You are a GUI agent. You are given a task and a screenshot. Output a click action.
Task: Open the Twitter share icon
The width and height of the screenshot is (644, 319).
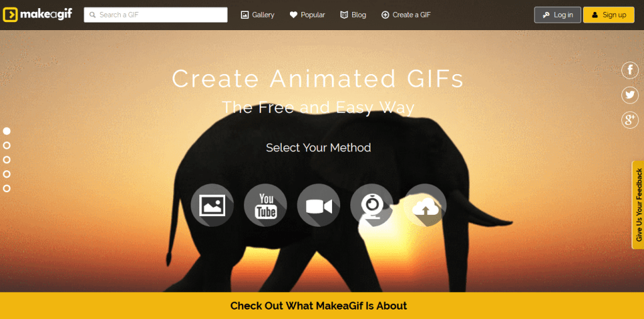pos(630,95)
